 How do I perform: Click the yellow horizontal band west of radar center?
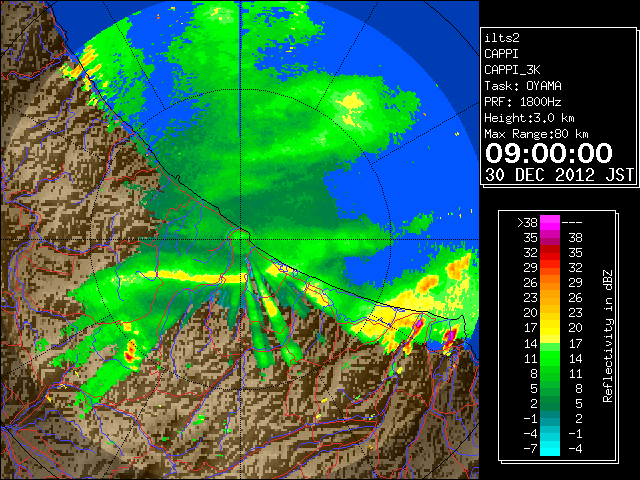196,277
